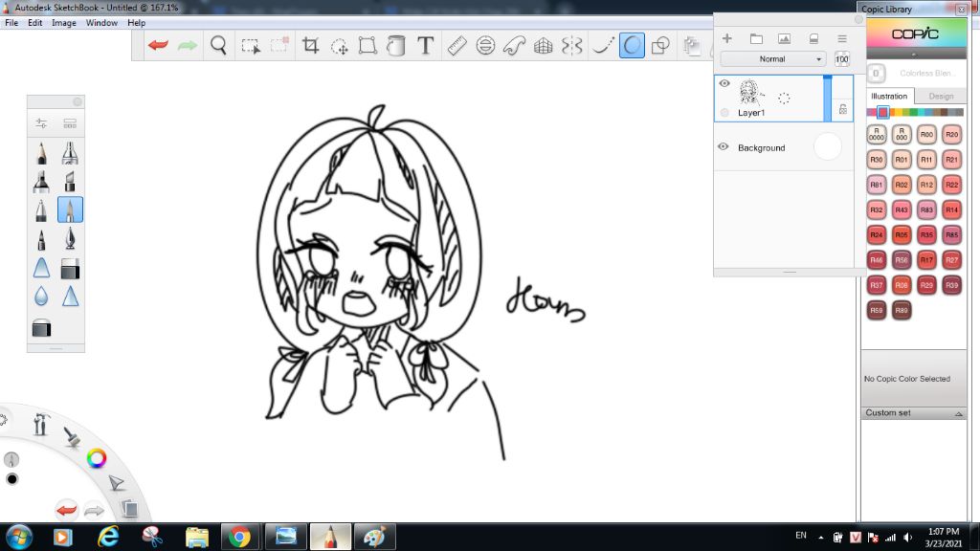Adjust the Layer1 blue opacity slider

(828, 99)
